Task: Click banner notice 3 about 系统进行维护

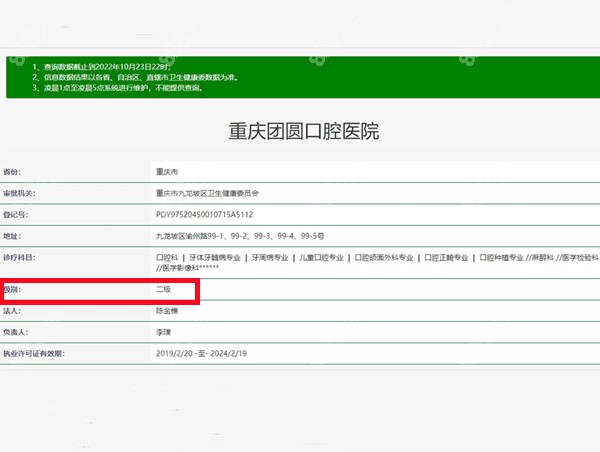Action: pyautogui.click(x=117, y=88)
